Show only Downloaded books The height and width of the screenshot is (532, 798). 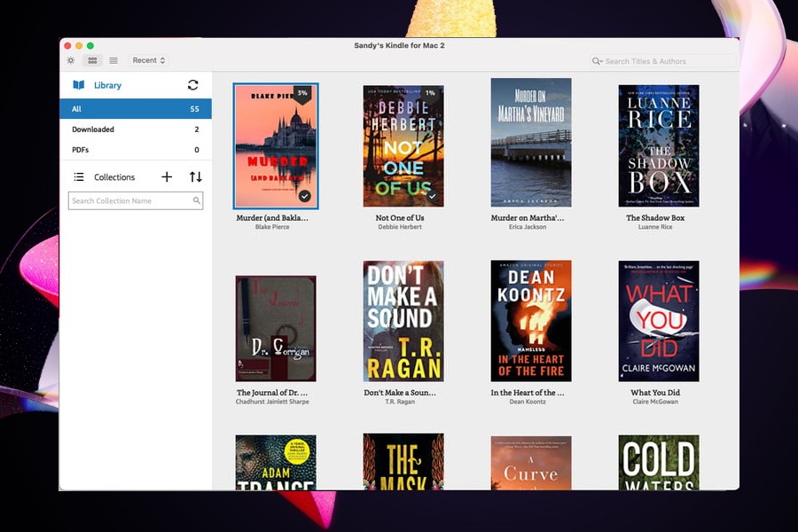(x=136, y=129)
